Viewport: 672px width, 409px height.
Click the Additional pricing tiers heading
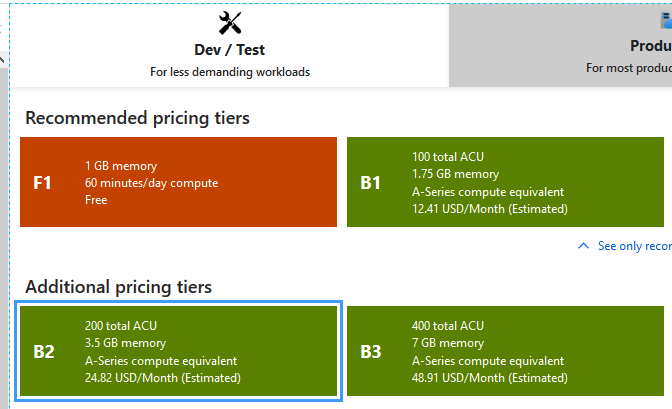pyautogui.click(x=118, y=287)
